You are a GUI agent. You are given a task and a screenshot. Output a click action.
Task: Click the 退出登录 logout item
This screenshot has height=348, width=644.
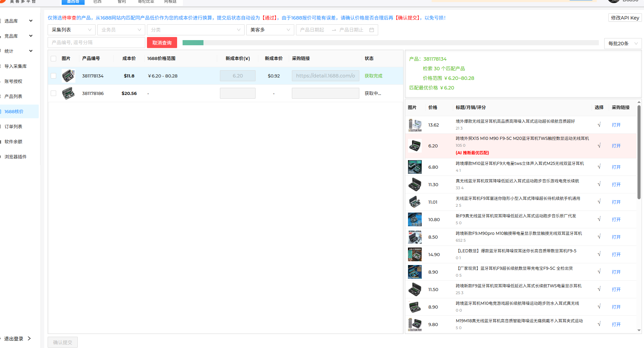(x=14, y=339)
